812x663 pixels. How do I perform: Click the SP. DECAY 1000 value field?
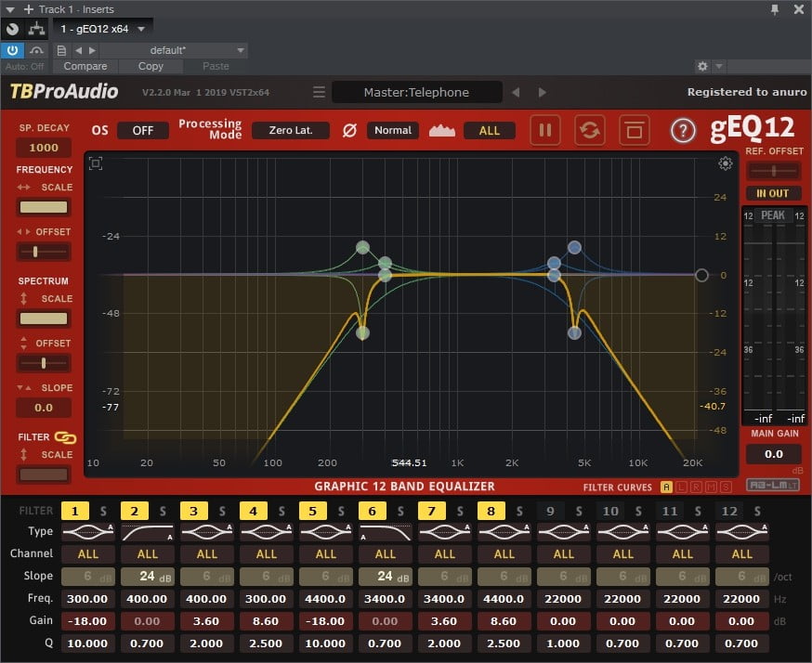(x=44, y=148)
